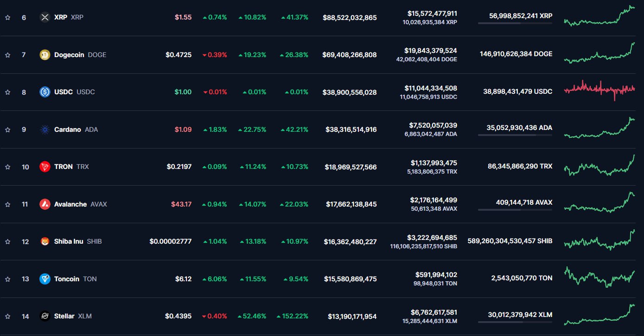Click Dogecoin volume $19,843,379,524
644x336 pixels.
431,51
